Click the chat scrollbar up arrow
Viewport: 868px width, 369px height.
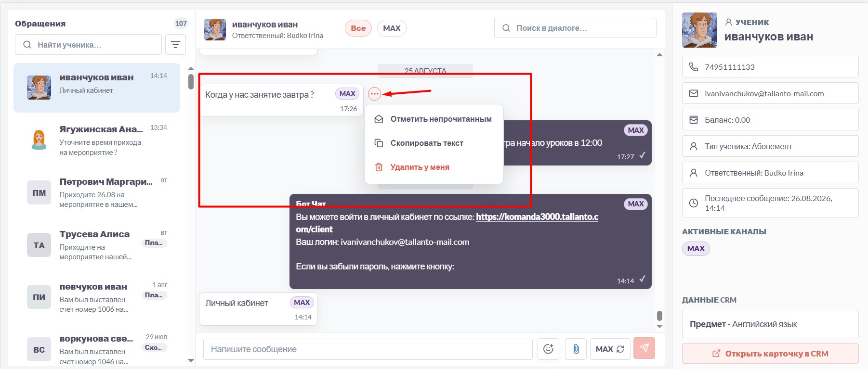(x=659, y=55)
